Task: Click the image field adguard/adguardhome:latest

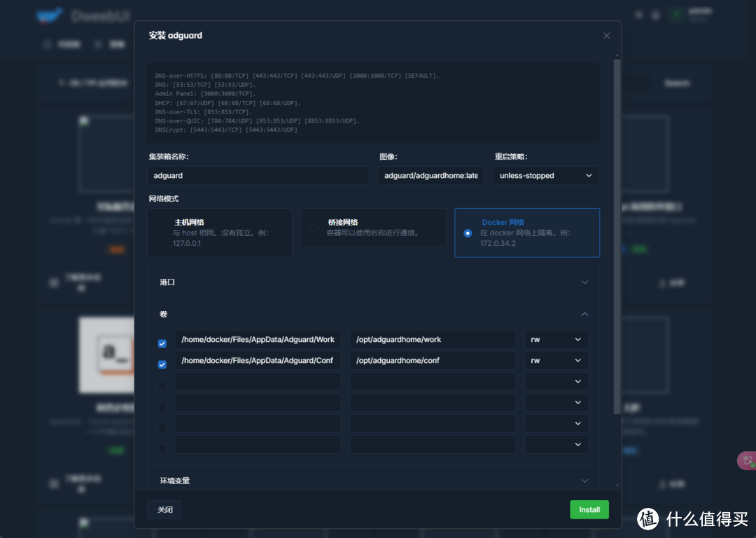Action: [430, 176]
